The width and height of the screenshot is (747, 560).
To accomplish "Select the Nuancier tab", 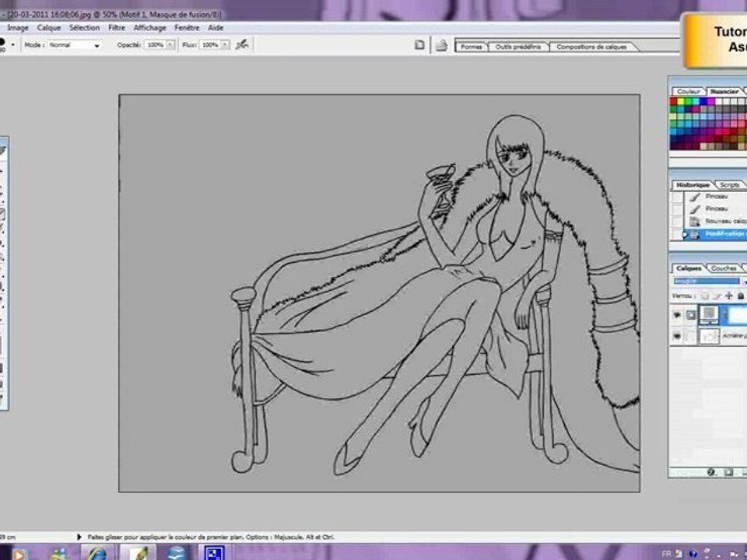I will click(724, 92).
